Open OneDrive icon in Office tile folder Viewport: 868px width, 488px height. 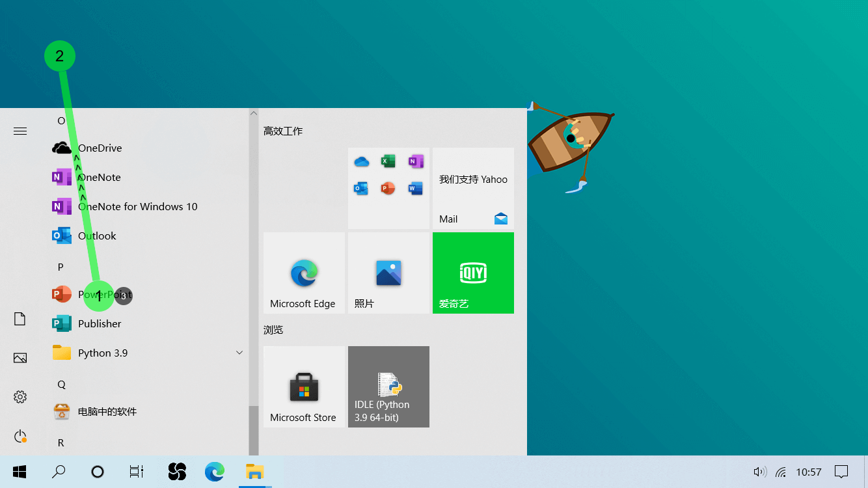[362, 161]
